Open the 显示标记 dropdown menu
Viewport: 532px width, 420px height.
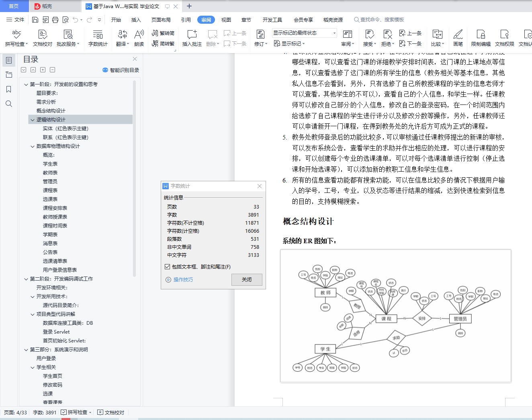(289, 43)
